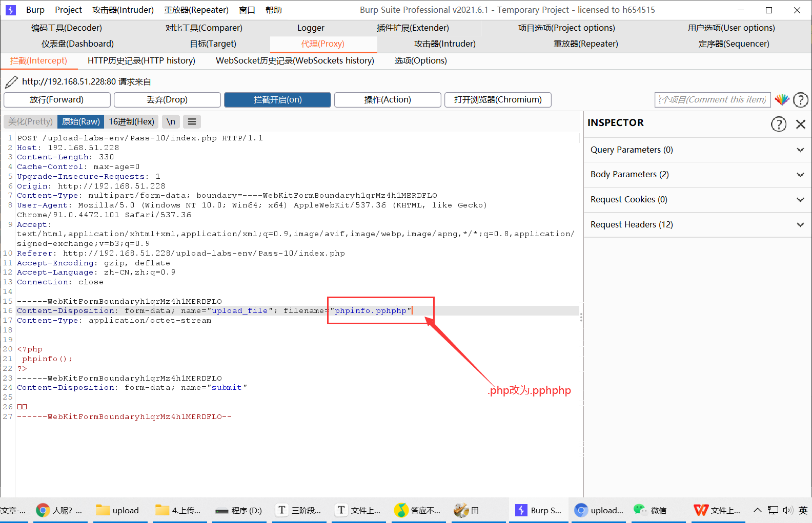Screen dimensions: 812x523
Task: Open Inspector help question mark icon
Action: tap(778, 123)
